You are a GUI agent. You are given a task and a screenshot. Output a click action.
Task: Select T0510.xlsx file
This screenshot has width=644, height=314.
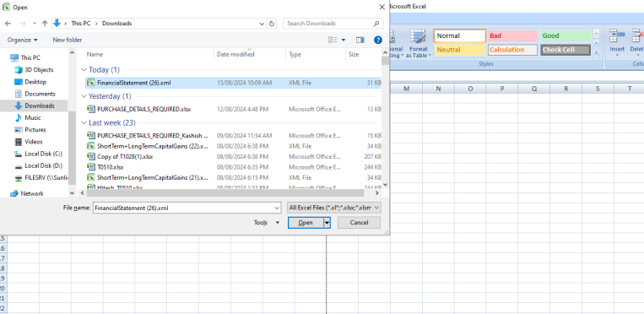point(233,167)
